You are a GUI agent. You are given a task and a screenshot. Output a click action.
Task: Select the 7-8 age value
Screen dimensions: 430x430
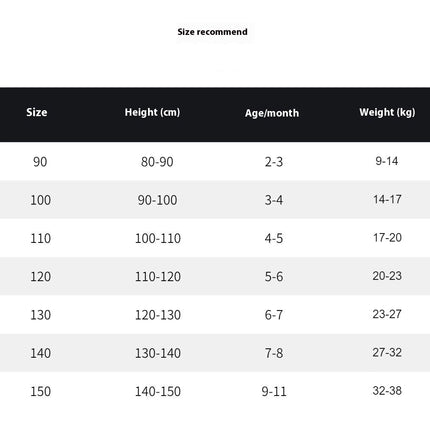[274, 353]
